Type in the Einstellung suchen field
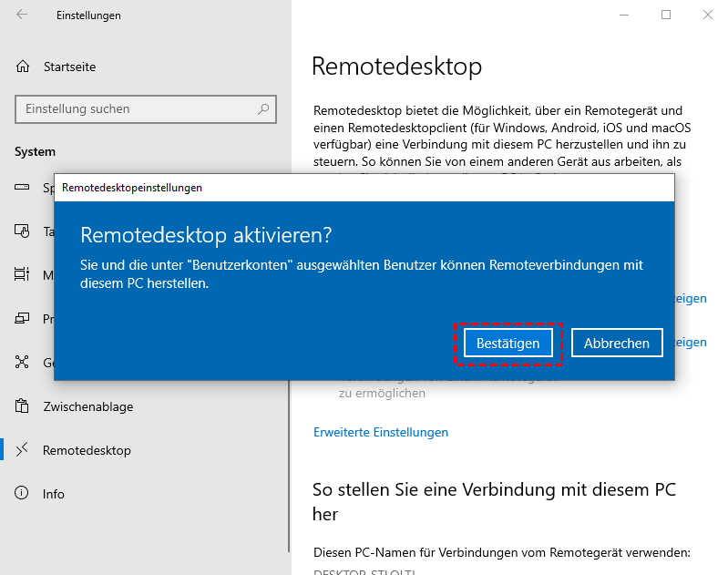This screenshot has height=575, width=728. [x=137, y=109]
